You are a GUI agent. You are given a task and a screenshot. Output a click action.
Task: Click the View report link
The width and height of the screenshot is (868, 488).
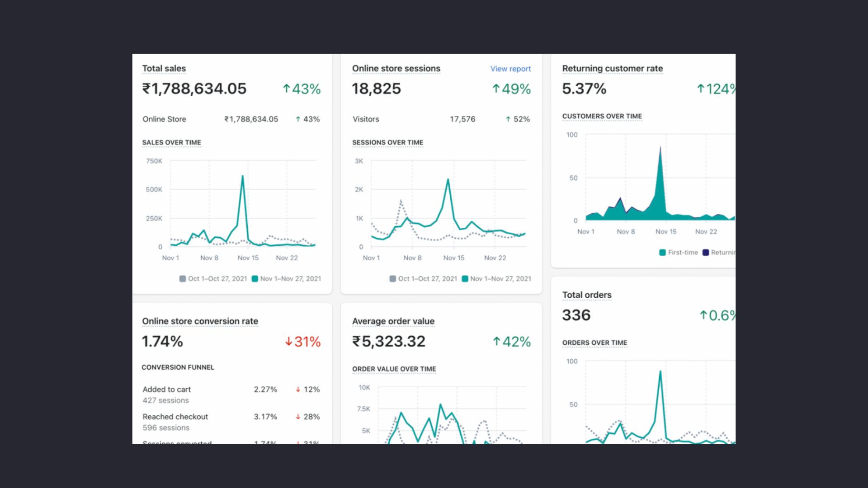point(510,69)
